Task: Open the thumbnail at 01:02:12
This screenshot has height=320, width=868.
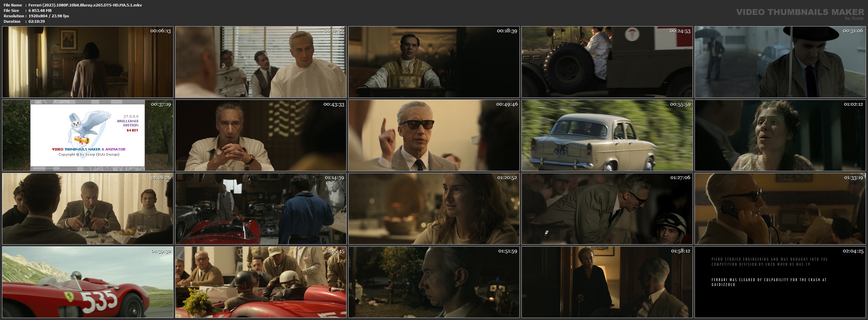Action: click(x=780, y=135)
